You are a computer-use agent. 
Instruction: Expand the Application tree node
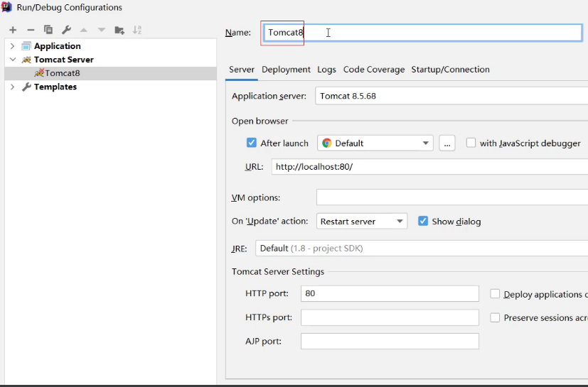tap(12, 46)
